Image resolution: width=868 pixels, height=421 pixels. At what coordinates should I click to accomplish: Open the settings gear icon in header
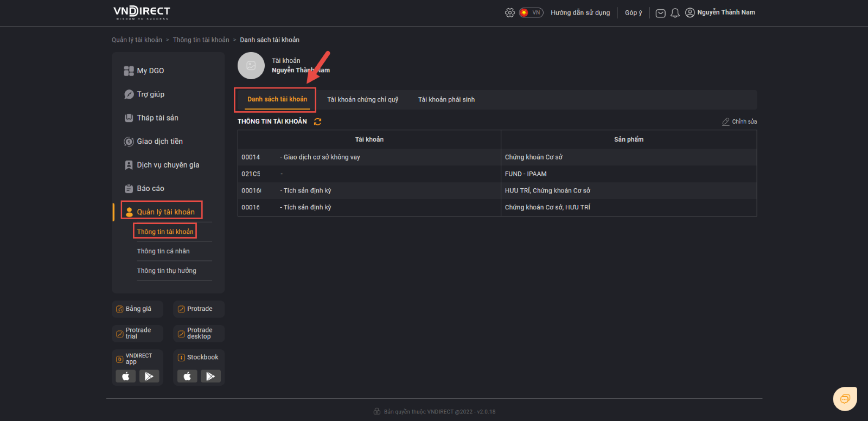click(x=510, y=12)
